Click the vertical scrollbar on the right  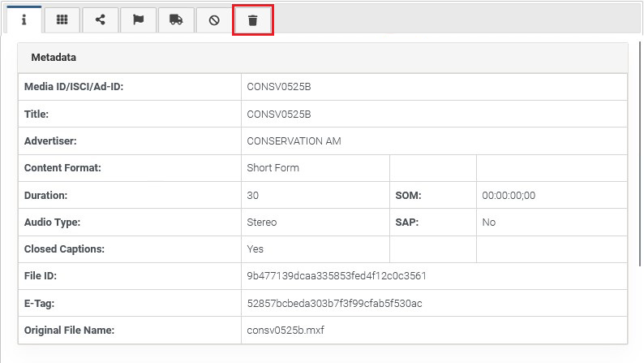[640, 153]
